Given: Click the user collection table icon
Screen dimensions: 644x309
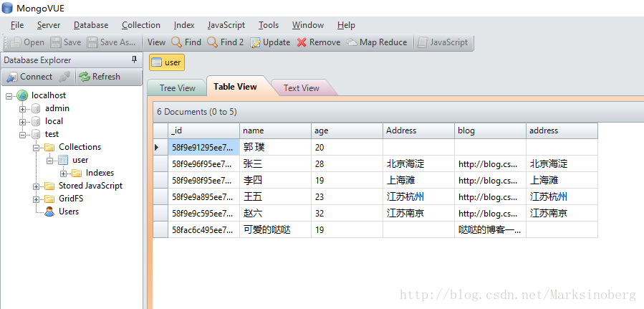Looking at the screenshot, I should point(63,160).
